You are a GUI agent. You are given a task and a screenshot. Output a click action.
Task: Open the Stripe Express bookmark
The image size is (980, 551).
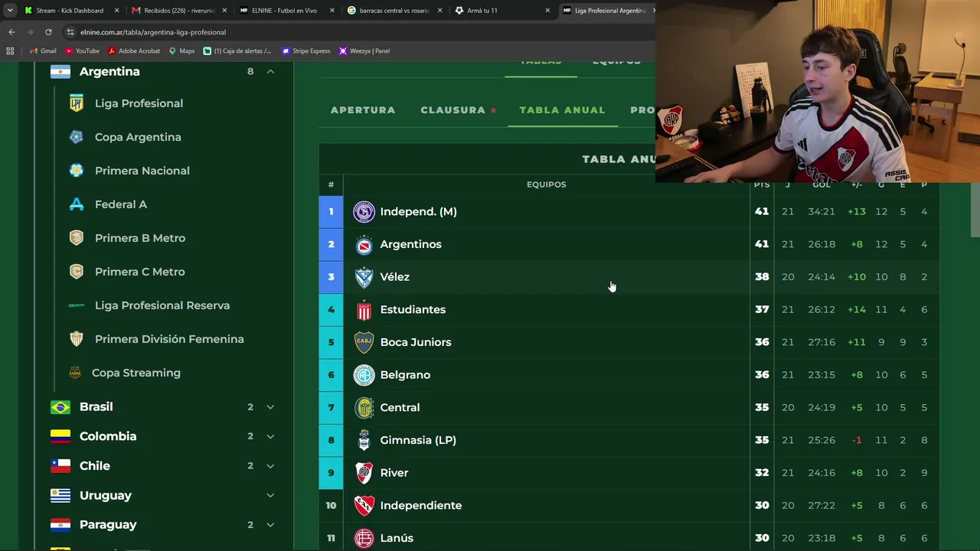[x=306, y=51]
